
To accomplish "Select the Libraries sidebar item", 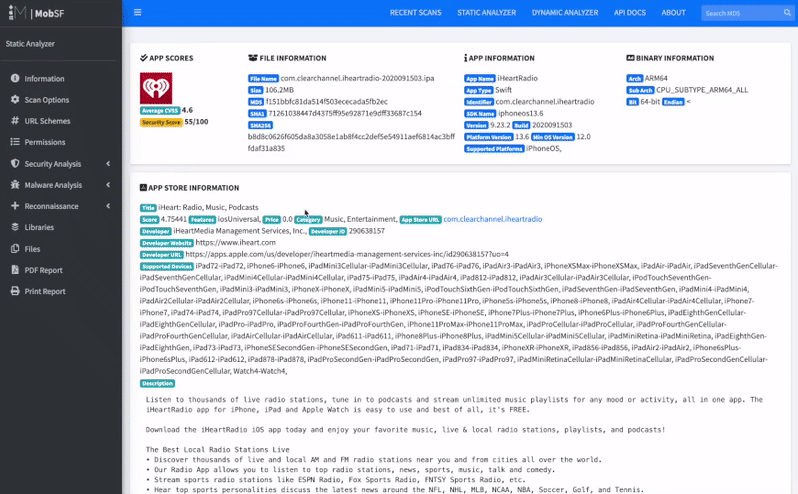I will [61, 227].
